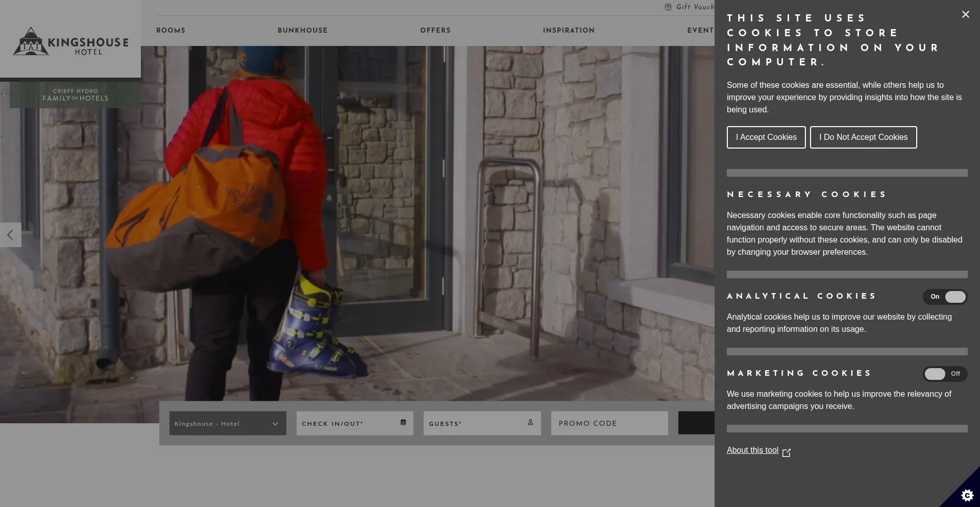980x507 pixels.
Task: Open the Bunkhouse menu
Action: coord(303,31)
